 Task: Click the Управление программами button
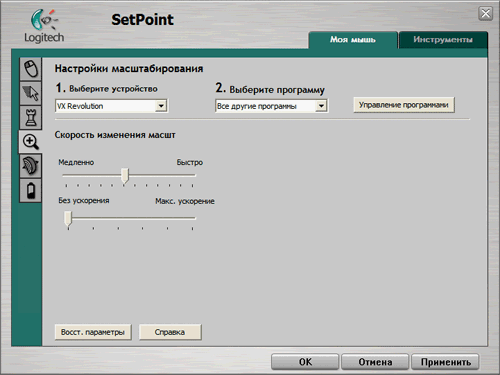click(x=404, y=105)
